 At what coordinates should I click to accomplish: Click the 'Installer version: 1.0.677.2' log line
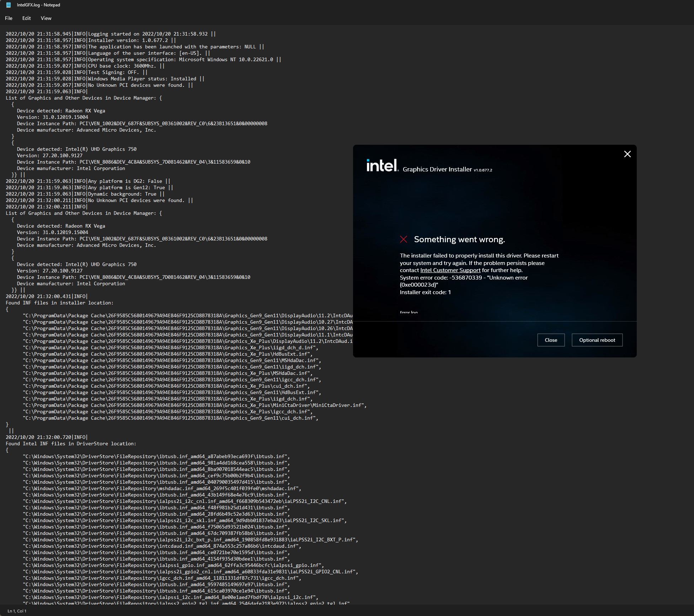[x=128, y=40]
